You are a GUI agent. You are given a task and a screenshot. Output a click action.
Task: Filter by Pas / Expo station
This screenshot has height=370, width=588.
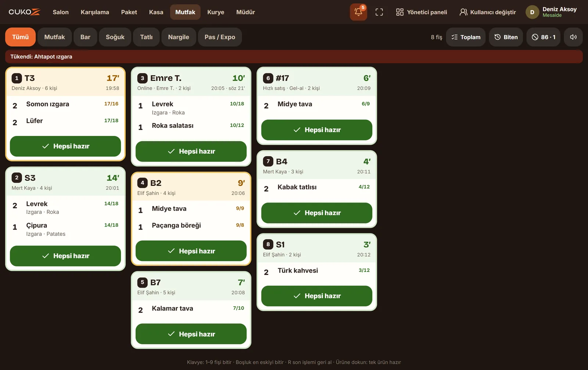click(x=220, y=37)
